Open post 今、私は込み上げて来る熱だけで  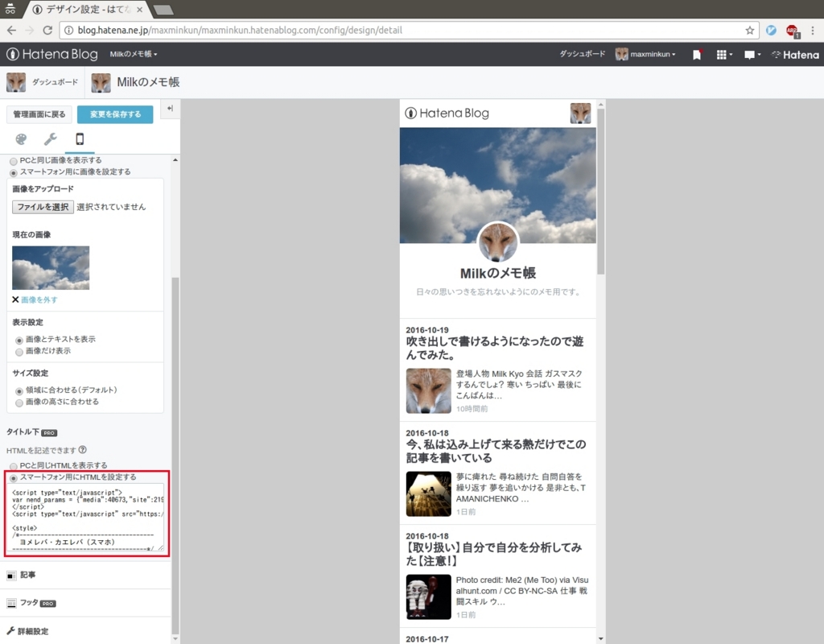pyautogui.click(x=496, y=451)
